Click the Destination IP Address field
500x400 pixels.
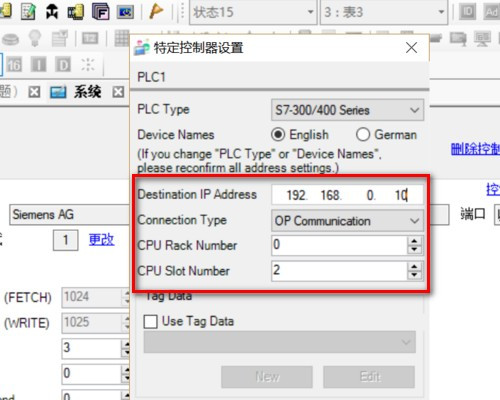[x=348, y=195]
